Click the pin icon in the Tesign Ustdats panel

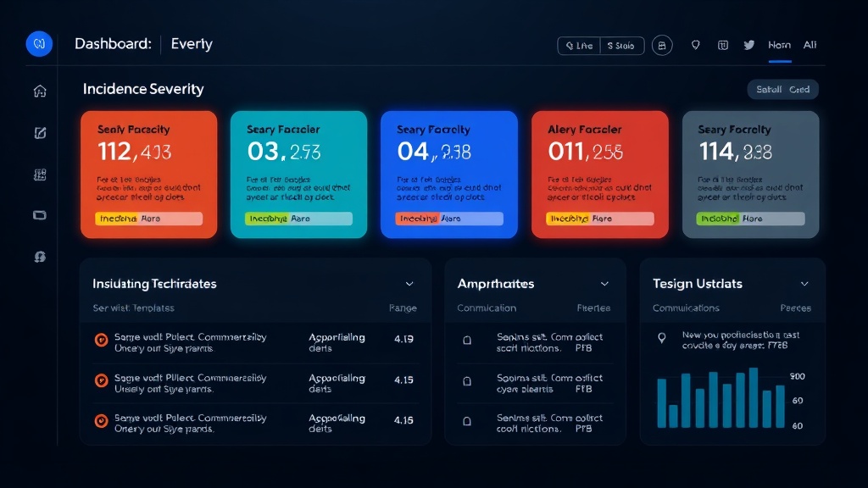(664, 337)
